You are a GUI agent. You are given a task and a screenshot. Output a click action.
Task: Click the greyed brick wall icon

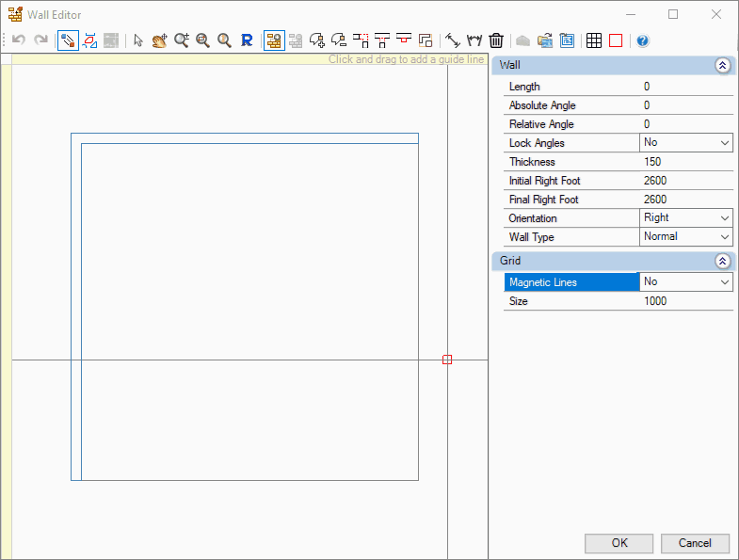pos(296,40)
